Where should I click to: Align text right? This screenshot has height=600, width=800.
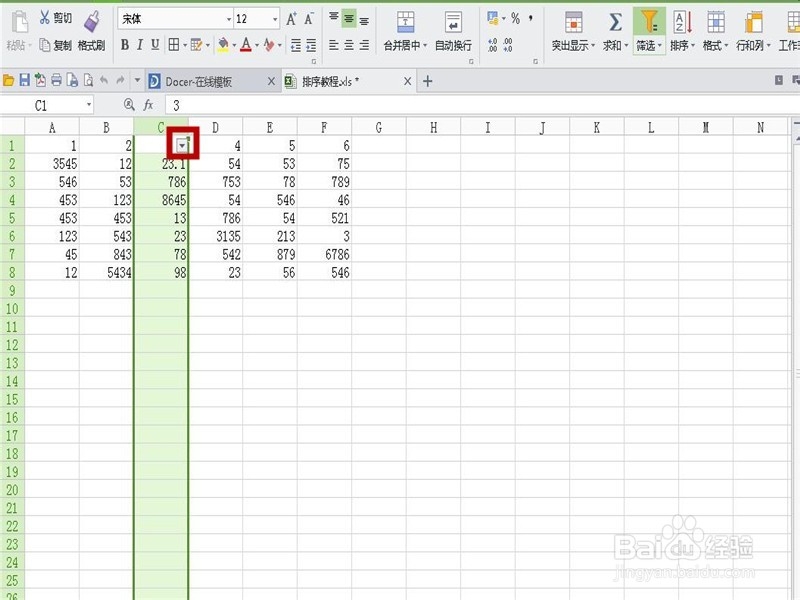pos(364,45)
